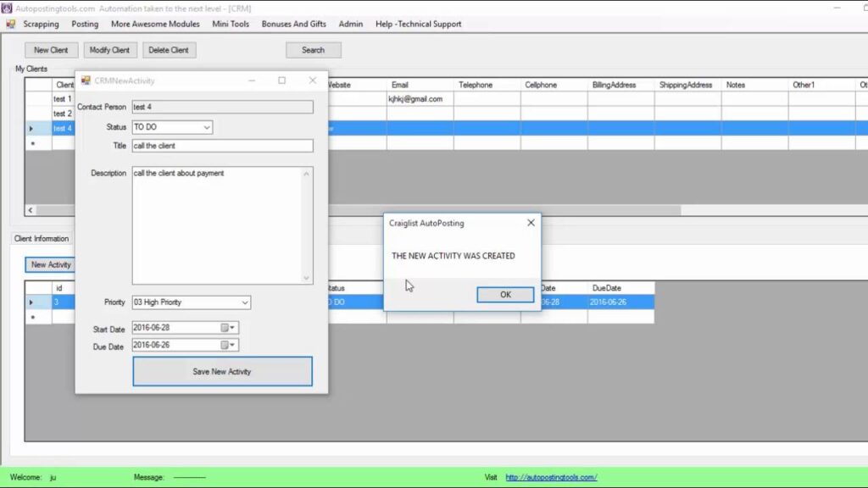This screenshot has height=488, width=868.
Task: Select the 'test 2' client row
Action: point(63,114)
